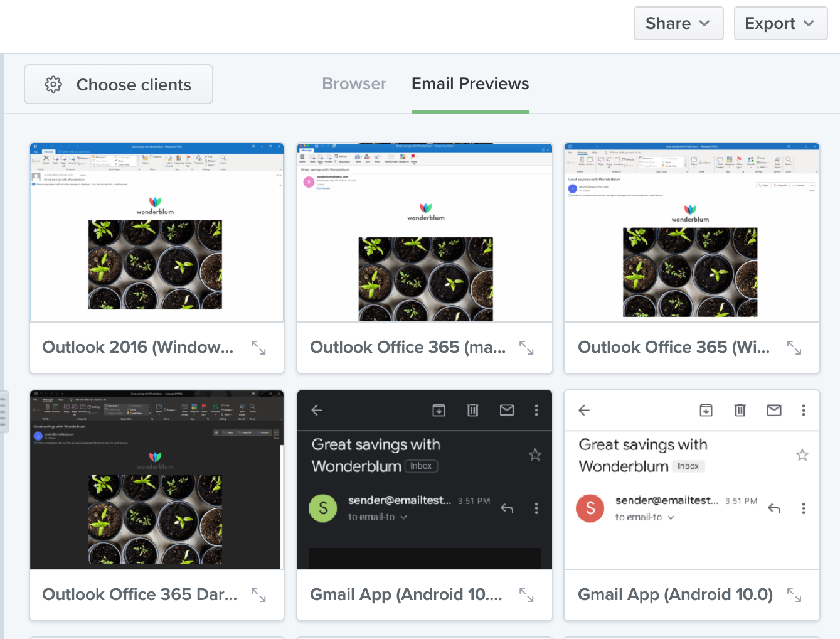Click the expand arrows icon for Outlook Office 365 (ma...)

[526, 347]
